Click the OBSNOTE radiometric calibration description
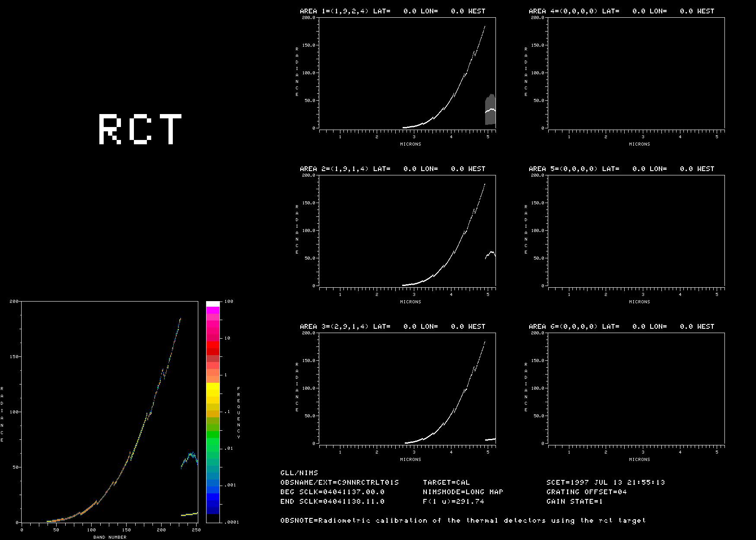 click(x=463, y=521)
